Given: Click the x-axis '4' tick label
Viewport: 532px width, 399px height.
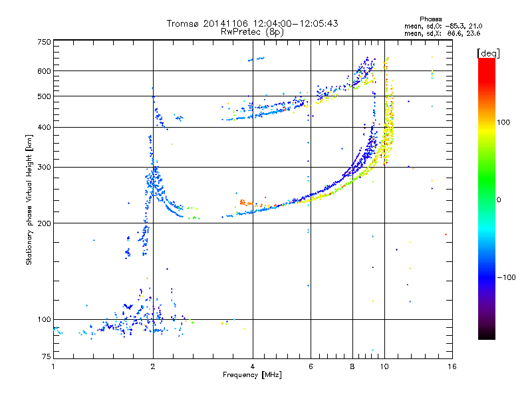Looking at the screenshot, I should pos(253,366).
